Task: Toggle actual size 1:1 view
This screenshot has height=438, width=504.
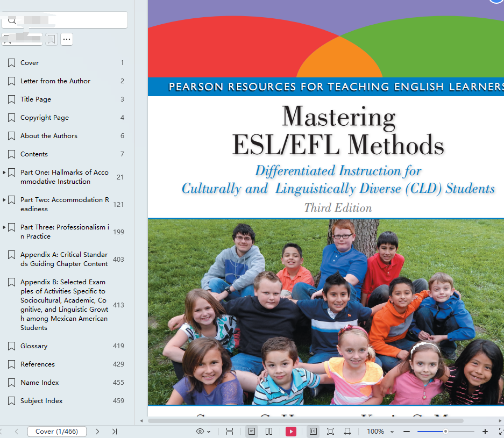Action: pos(313,432)
